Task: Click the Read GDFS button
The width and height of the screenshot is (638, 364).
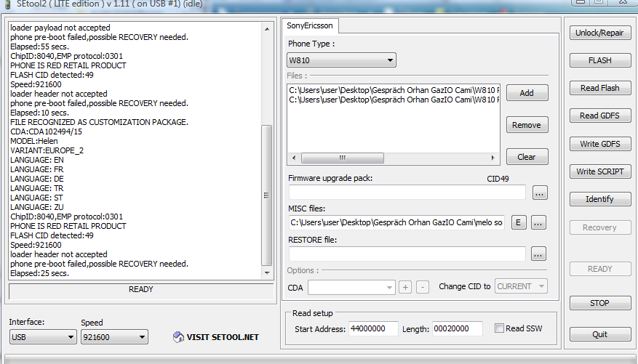Action: pyautogui.click(x=599, y=116)
